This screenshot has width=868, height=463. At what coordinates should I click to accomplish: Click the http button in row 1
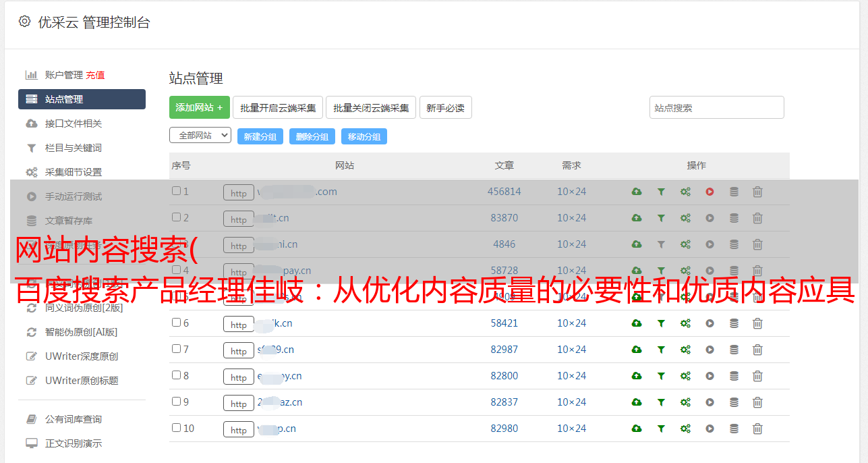pos(239,192)
